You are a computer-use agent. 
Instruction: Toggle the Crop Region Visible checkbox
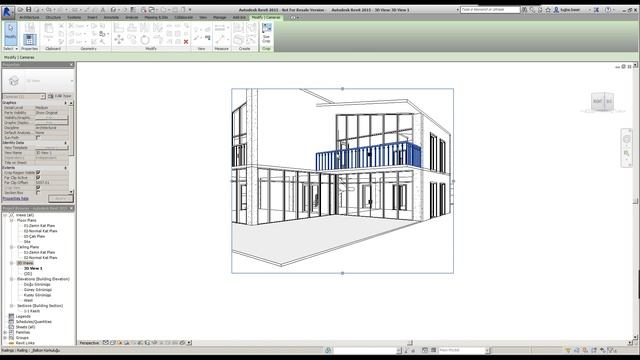click(x=38, y=173)
